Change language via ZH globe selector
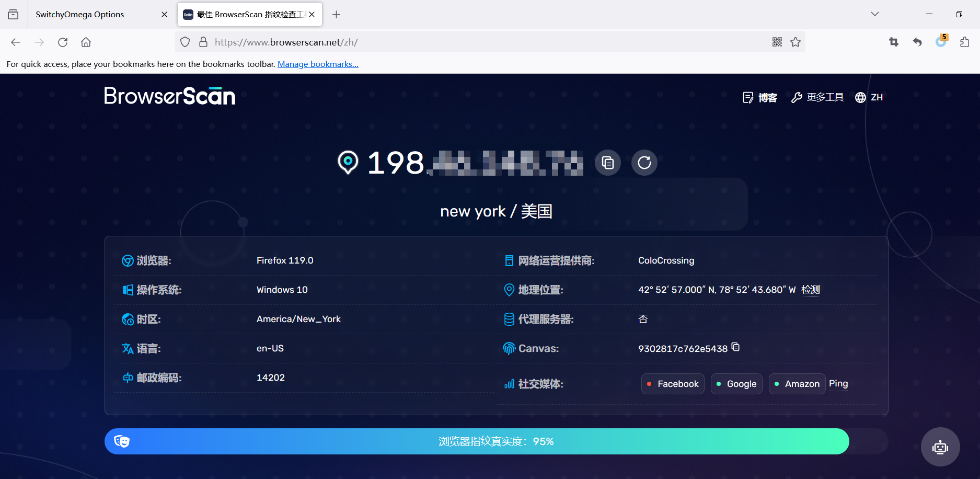 pos(869,98)
